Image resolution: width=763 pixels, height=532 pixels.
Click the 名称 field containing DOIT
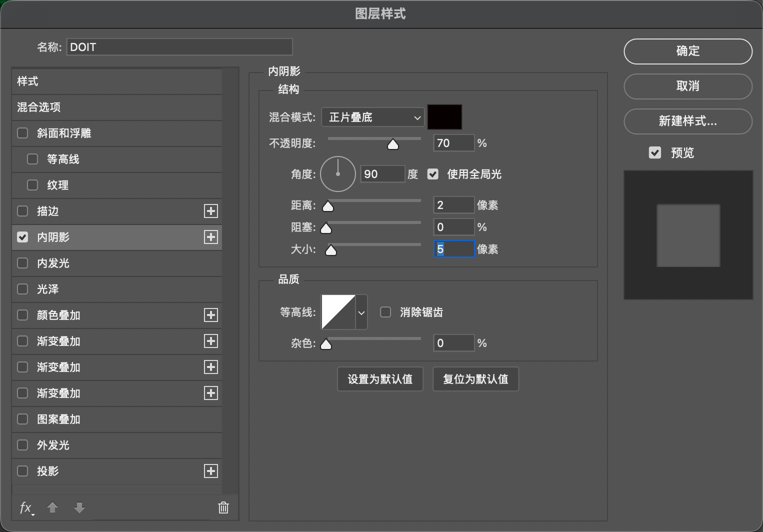[x=179, y=47]
